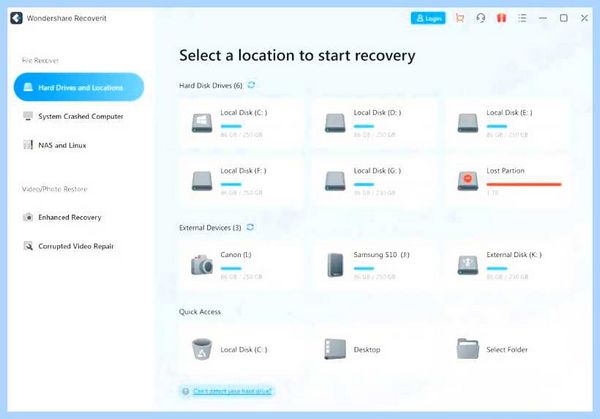
Task: Click the "External Disk (K: )" label
Action: click(x=514, y=254)
